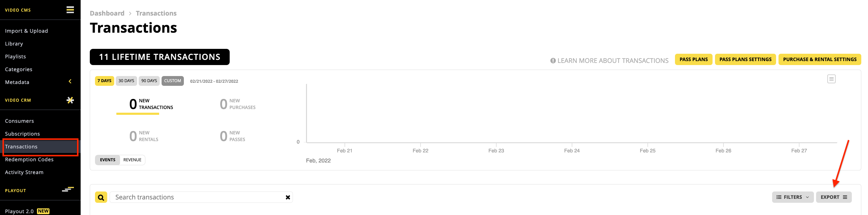Image resolution: width=868 pixels, height=215 pixels.
Task: Expand the Metadata submenu chevron
Action: point(70,81)
